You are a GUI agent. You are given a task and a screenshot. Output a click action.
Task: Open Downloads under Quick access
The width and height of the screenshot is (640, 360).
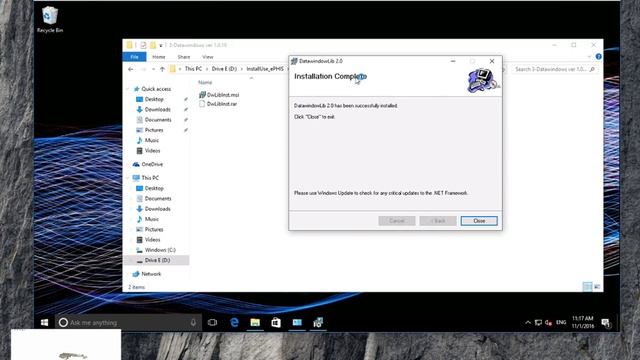tap(158, 109)
